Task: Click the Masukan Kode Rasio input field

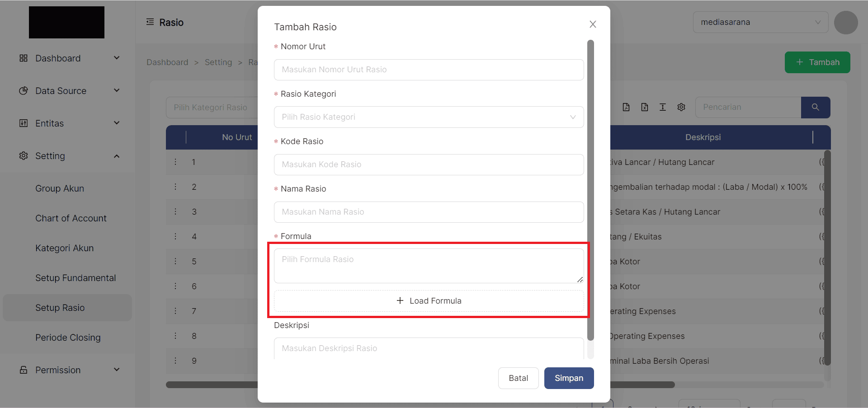Action: (429, 164)
